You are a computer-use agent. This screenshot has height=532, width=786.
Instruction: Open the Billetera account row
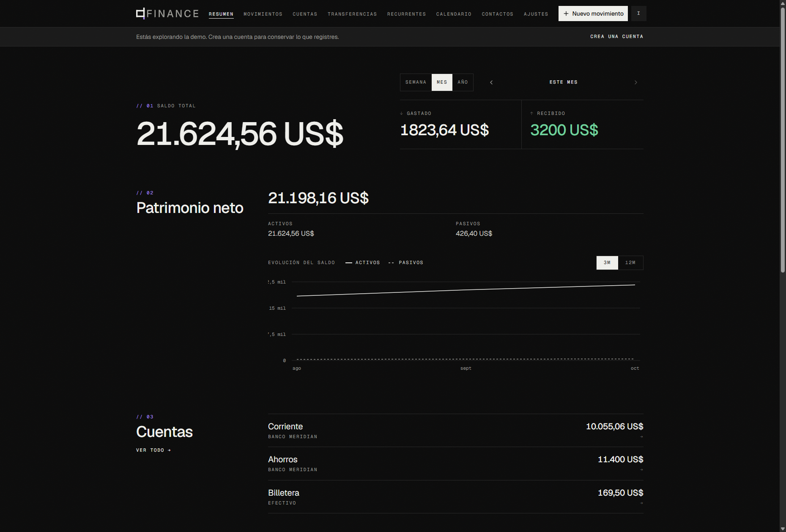(456, 497)
